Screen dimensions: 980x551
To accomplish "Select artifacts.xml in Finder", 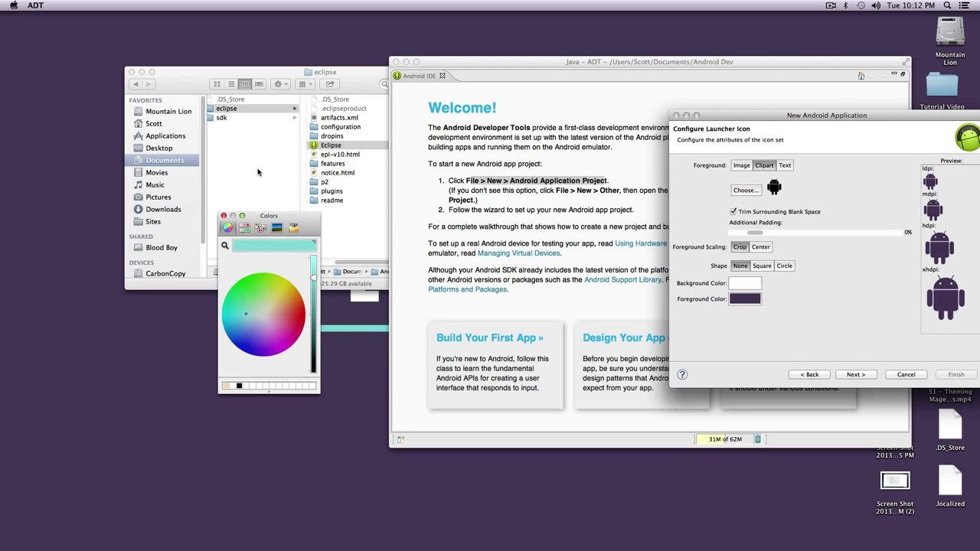I will pos(339,118).
